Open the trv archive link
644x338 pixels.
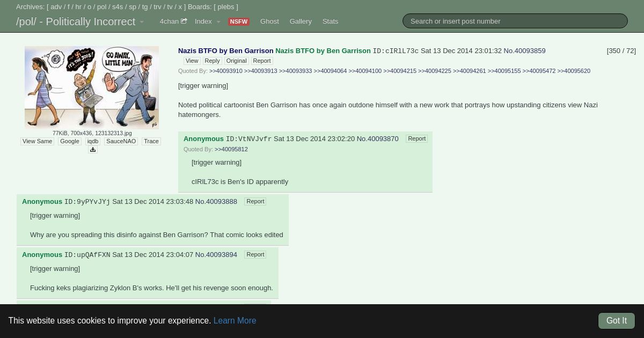pyautogui.click(x=157, y=7)
